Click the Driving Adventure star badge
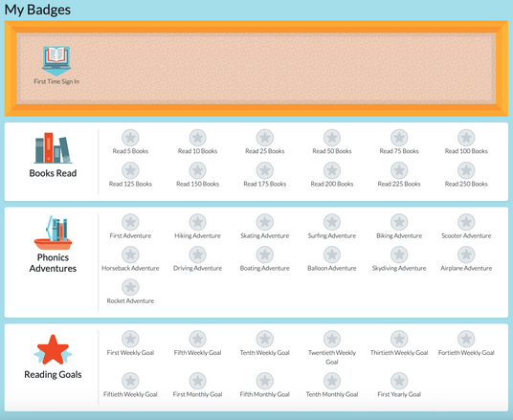The image size is (513, 420). 197,254
